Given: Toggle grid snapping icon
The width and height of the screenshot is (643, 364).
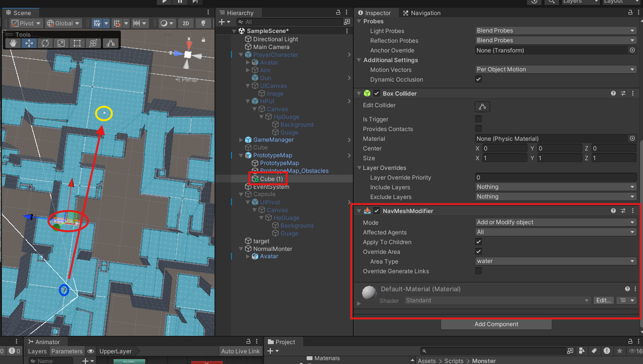Looking at the screenshot, I should pos(116,23).
